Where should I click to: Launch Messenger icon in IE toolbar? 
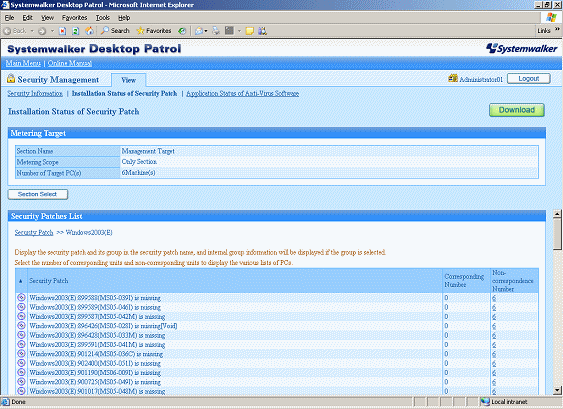point(263,31)
